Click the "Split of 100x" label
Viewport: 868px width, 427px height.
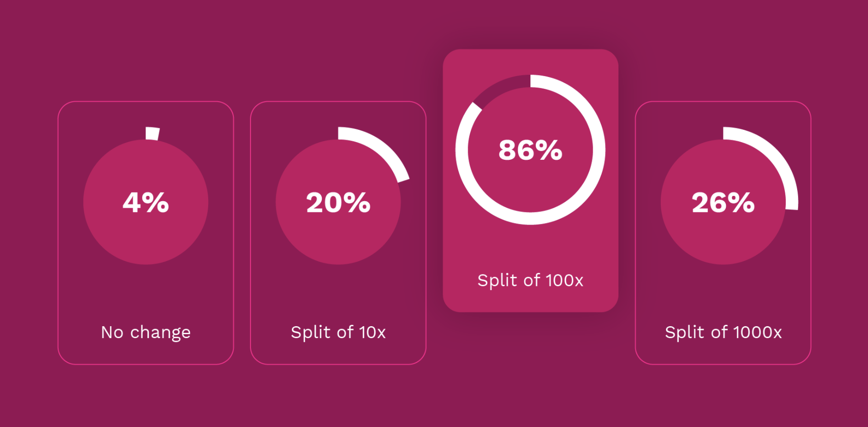click(x=530, y=280)
